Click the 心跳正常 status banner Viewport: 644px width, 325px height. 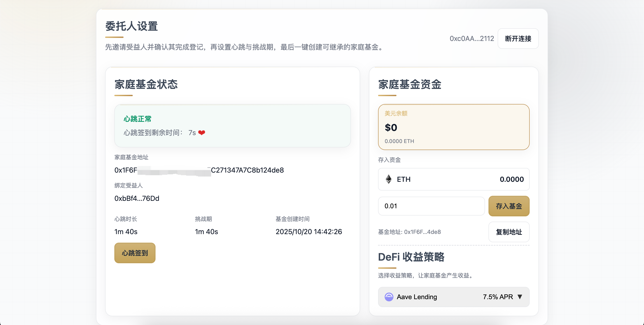click(x=232, y=125)
